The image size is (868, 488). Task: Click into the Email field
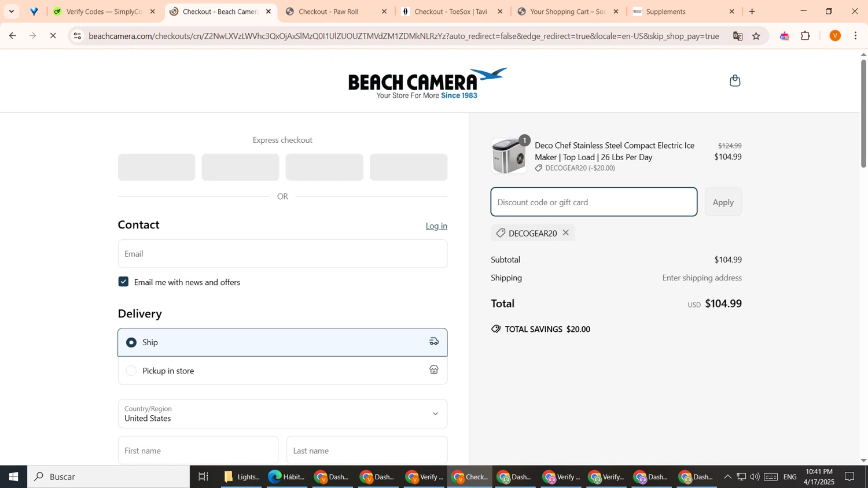[282, 254]
